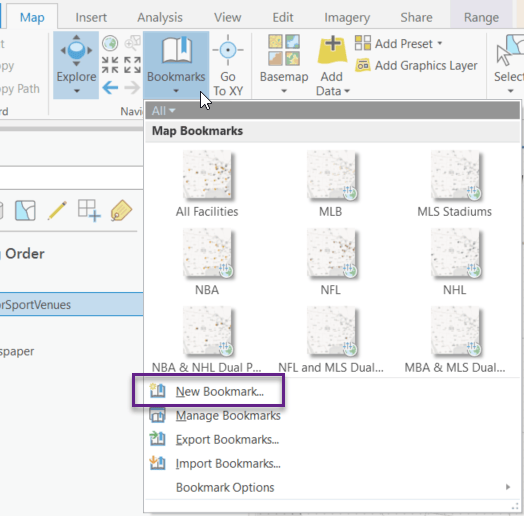Open the Edit ribbon tab
The height and width of the screenshot is (516, 524).
(283, 17)
